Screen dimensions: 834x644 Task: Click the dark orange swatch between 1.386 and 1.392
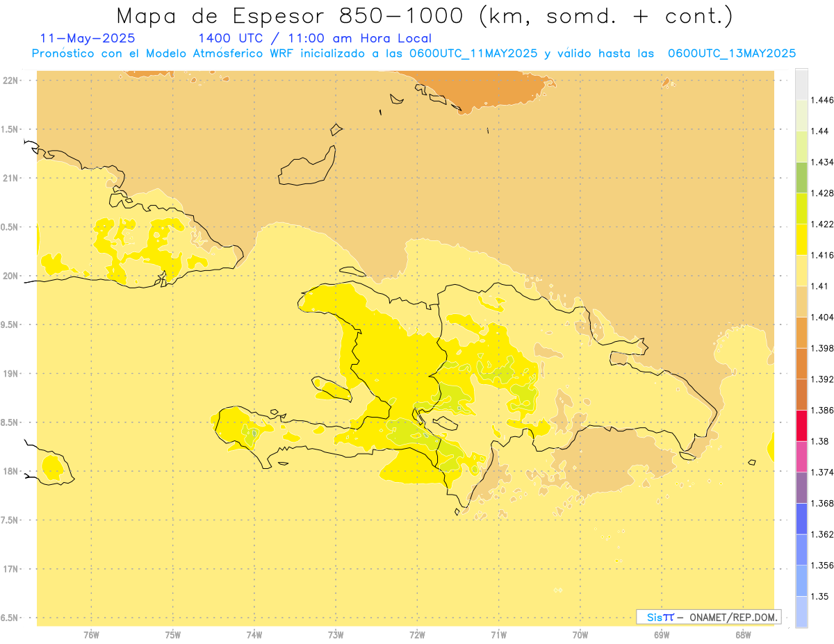point(801,395)
